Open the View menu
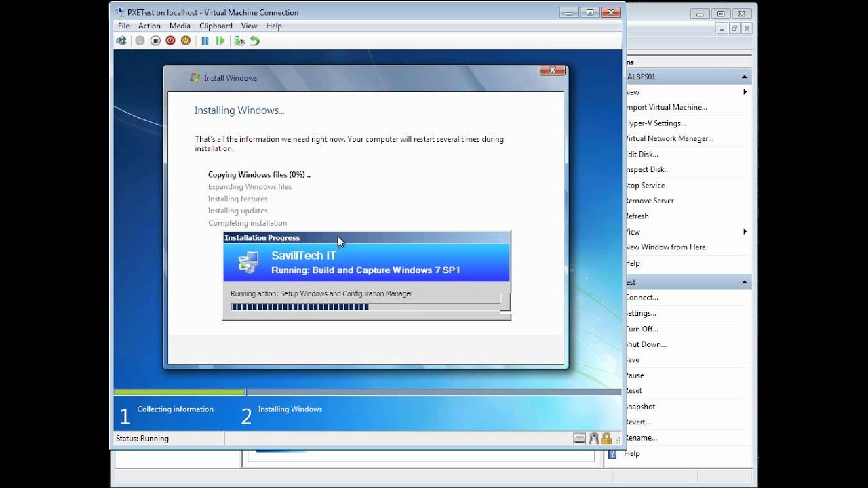Viewport: 868px width, 488px height. [x=249, y=26]
